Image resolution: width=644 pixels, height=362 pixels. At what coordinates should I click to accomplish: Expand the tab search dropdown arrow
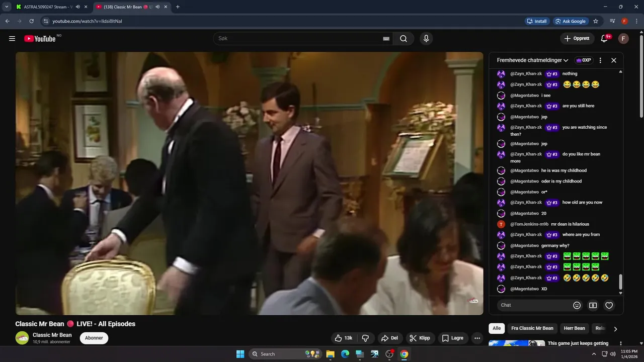click(x=7, y=7)
